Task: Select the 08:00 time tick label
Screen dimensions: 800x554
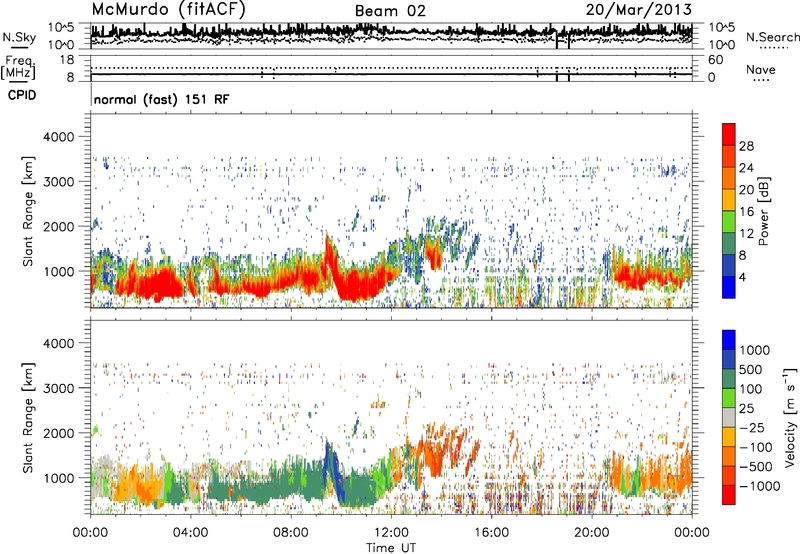Action: click(x=291, y=533)
